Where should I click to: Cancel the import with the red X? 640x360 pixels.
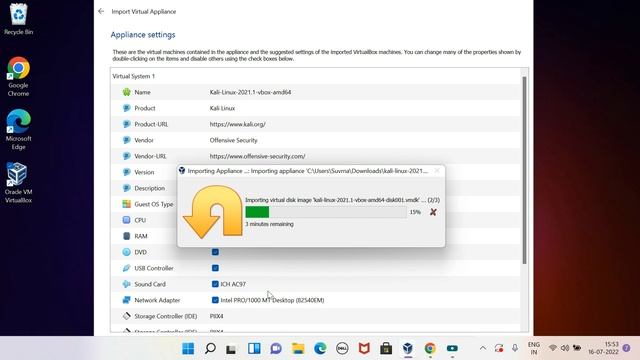coord(433,212)
